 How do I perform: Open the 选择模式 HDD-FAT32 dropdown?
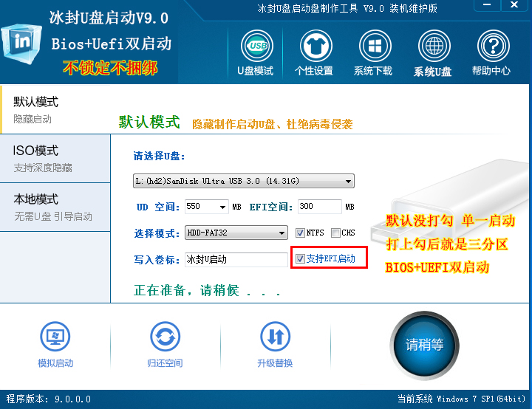pos(236,233)
